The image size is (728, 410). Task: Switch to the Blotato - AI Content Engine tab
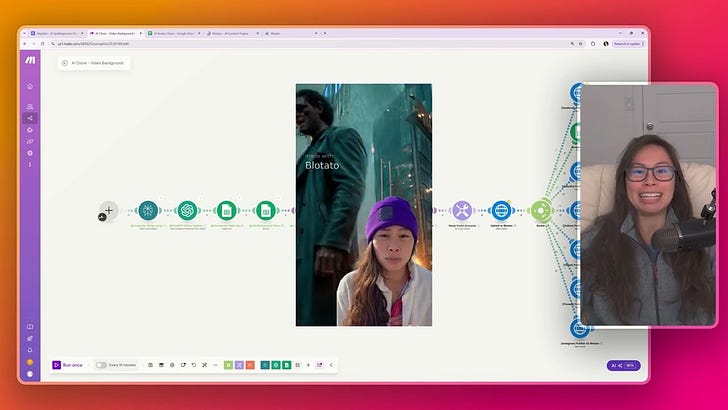[x=232, y=33]
